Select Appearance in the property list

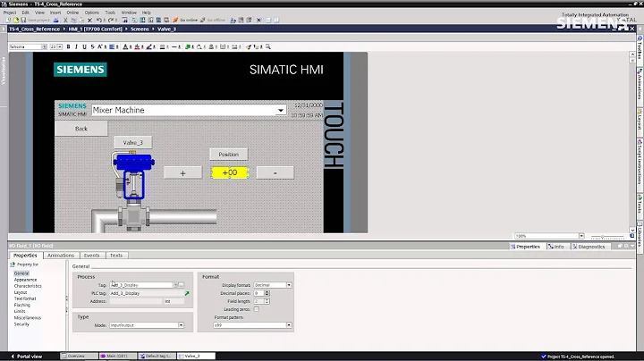tap(25, 280)
